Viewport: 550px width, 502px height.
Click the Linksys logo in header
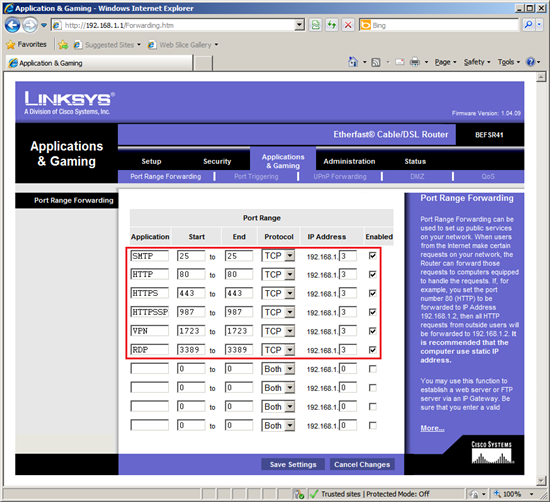click(69, 103)
